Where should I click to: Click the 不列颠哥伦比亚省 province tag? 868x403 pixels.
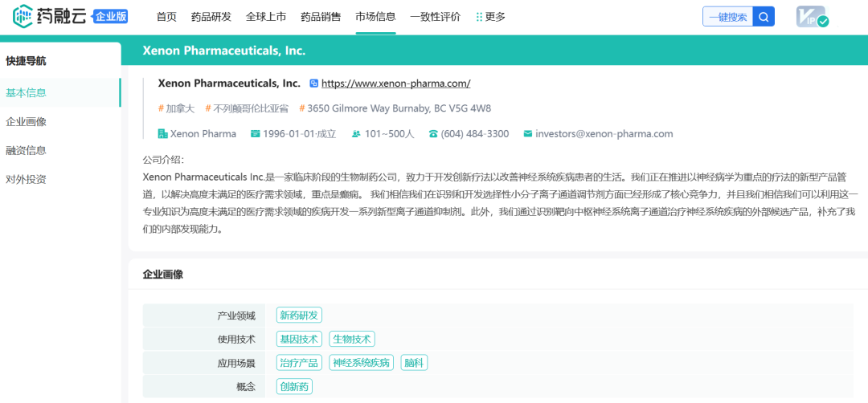coord(247,108)
